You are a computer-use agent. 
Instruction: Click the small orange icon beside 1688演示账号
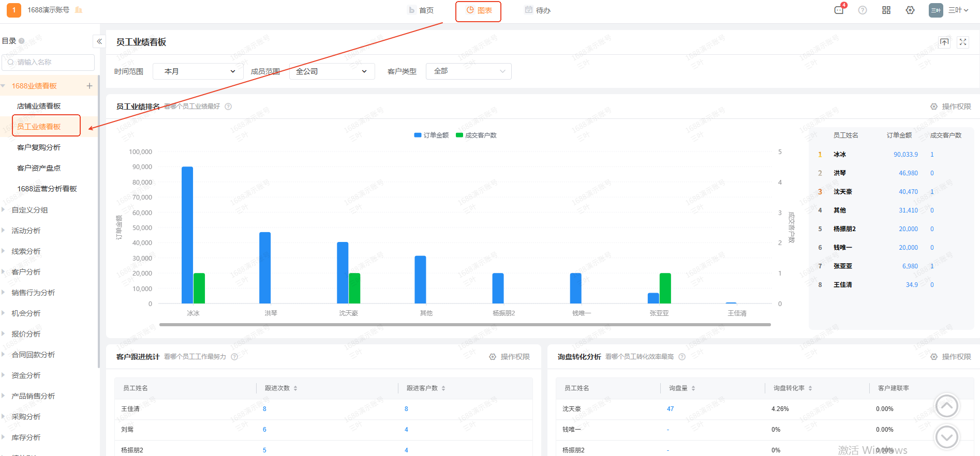pyautogui.click(x=79, y=10)
